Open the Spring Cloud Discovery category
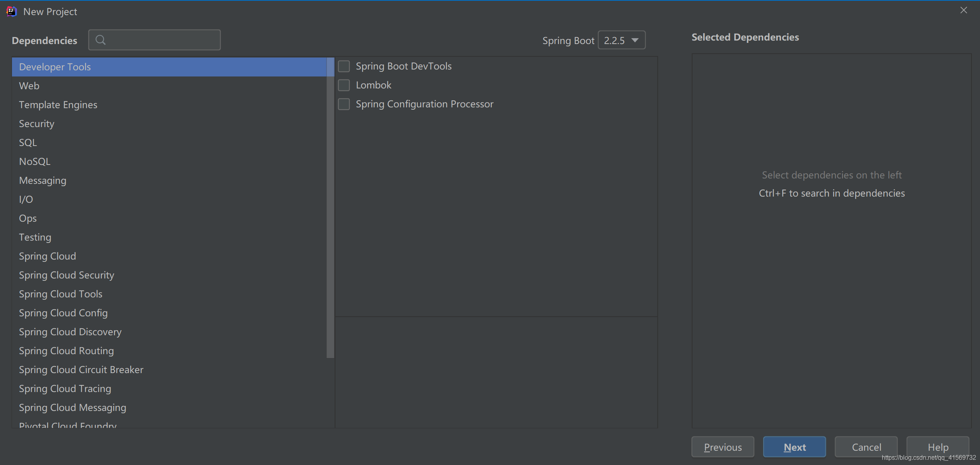This screenshot has height=465, width=980. [x=70, y=332]
